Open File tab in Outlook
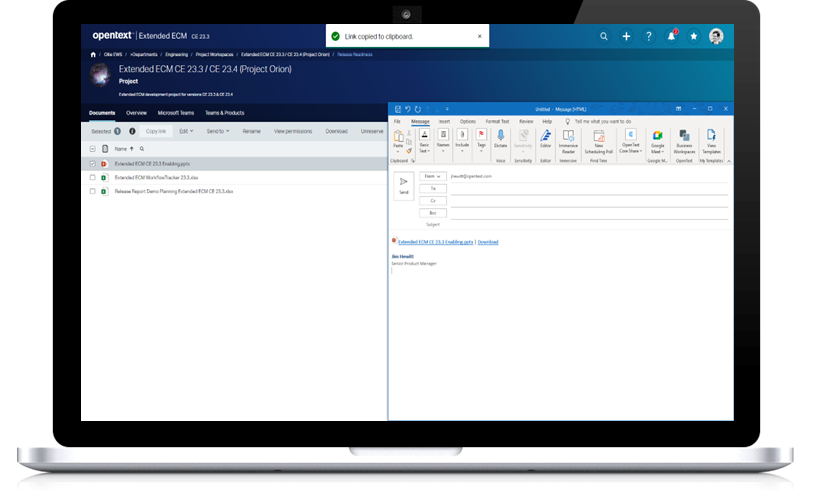This screenshot has height=499, width=813. tap(397, 121)
